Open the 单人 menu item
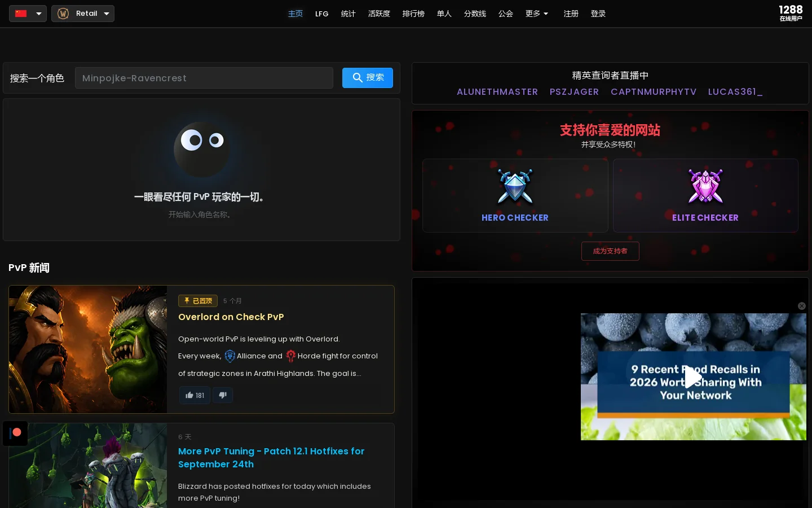812x508 pixels. coord(444,14)
